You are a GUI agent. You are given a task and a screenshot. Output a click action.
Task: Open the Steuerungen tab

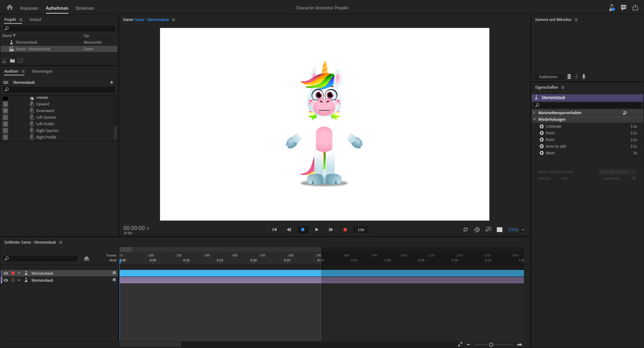(42, 71)
